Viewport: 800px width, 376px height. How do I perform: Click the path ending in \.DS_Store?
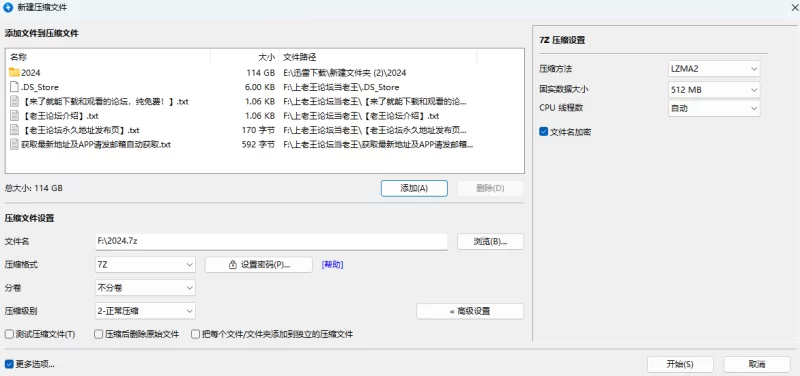click(341, 87)
